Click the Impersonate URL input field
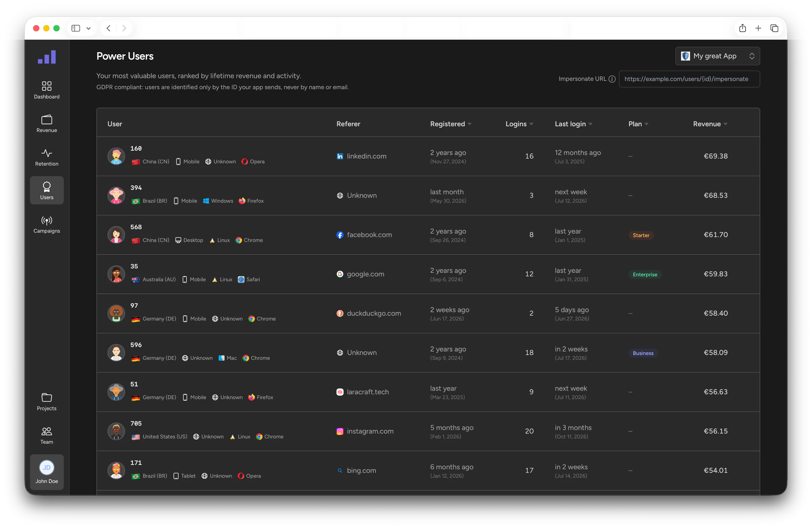 689,79
